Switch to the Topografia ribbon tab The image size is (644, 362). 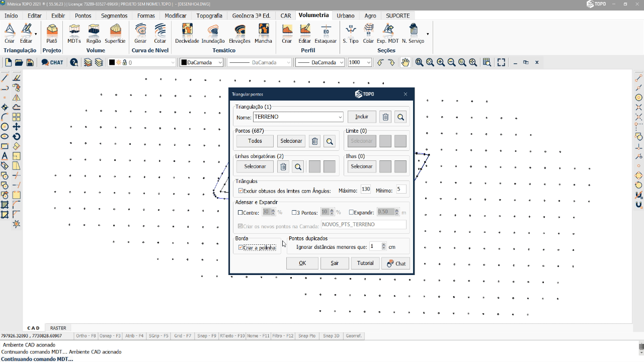coord(209,16)
